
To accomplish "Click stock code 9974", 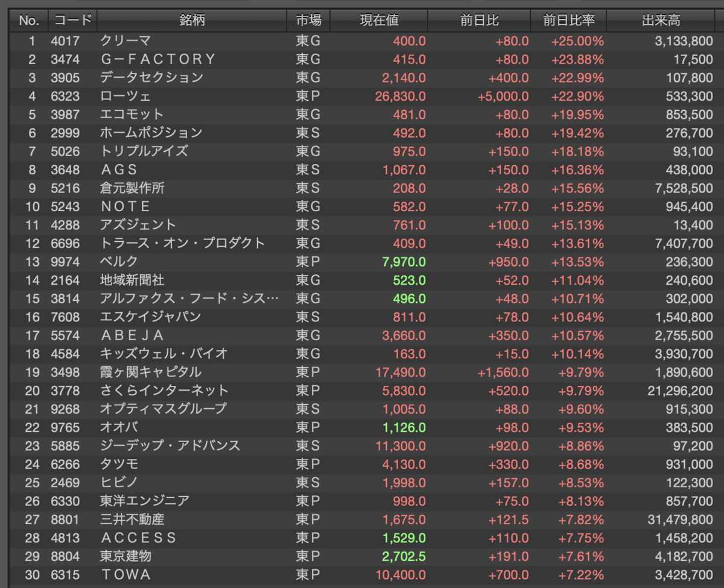I will [66, 262].
